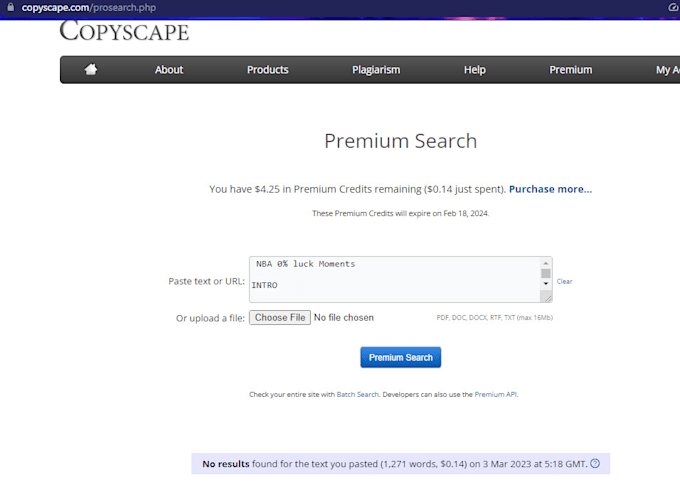This screenshot has width=680, height=485.
Task: Open the Products menu
Action: [268, 70]
